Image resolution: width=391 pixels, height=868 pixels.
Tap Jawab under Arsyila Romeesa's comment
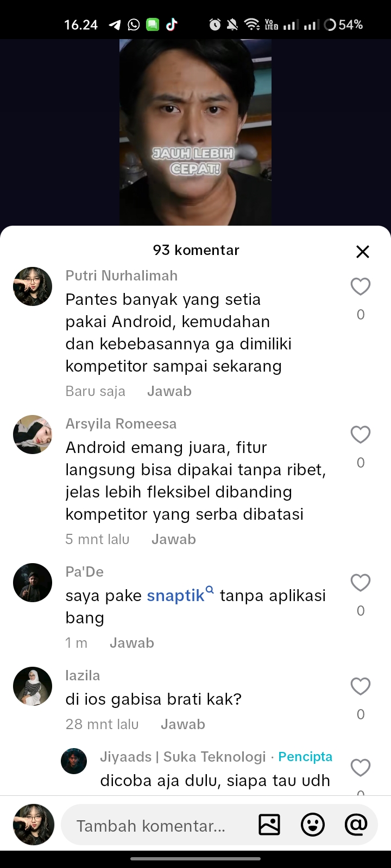(x=174, y=539)
